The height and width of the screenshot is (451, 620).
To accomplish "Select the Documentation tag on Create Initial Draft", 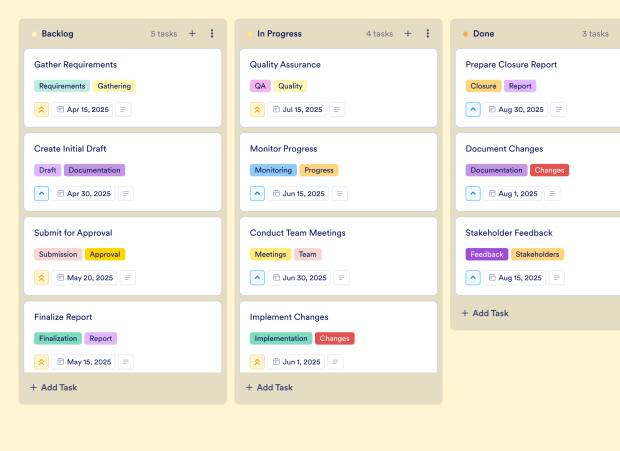I will pos(94,170).
